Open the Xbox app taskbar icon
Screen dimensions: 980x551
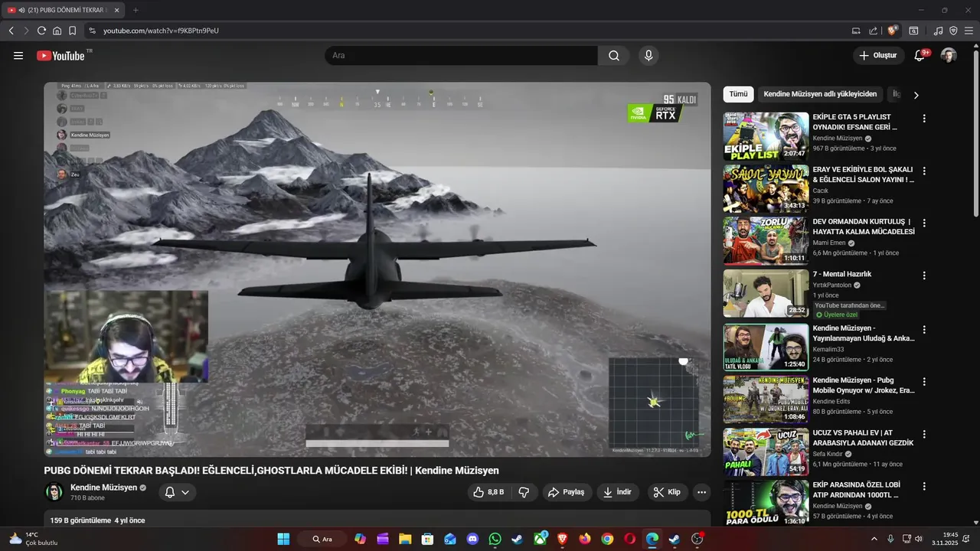(x=540, y=539)
